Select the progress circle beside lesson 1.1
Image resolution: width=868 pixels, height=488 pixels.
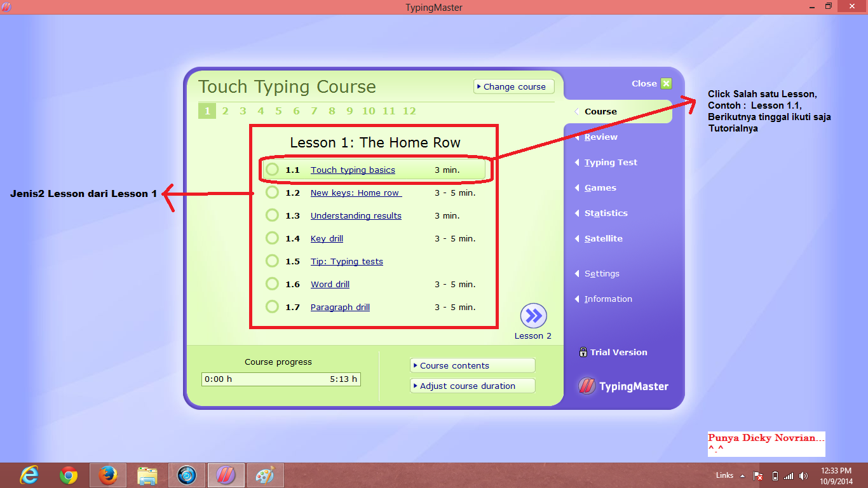(x=273, y=170)
